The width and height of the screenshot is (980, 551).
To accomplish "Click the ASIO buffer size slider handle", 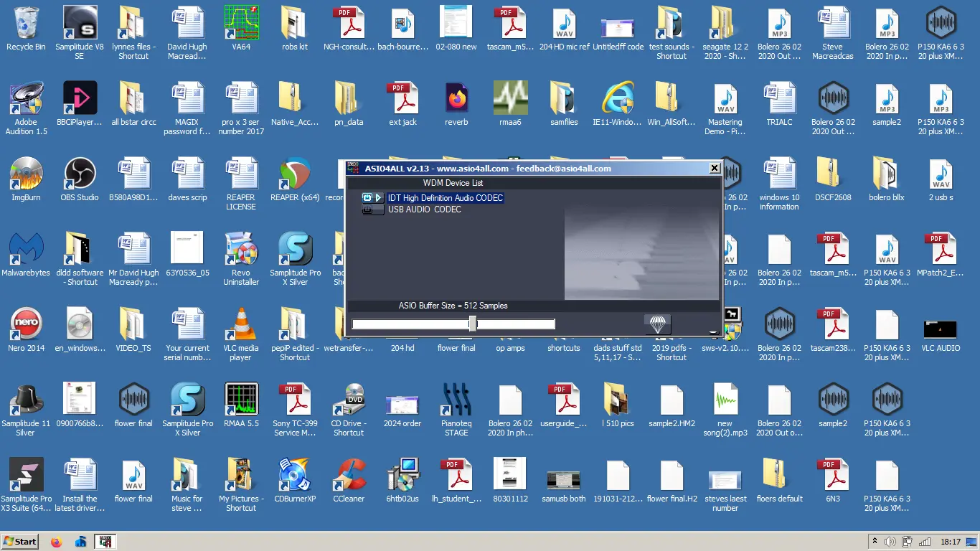I will [472, 324].
